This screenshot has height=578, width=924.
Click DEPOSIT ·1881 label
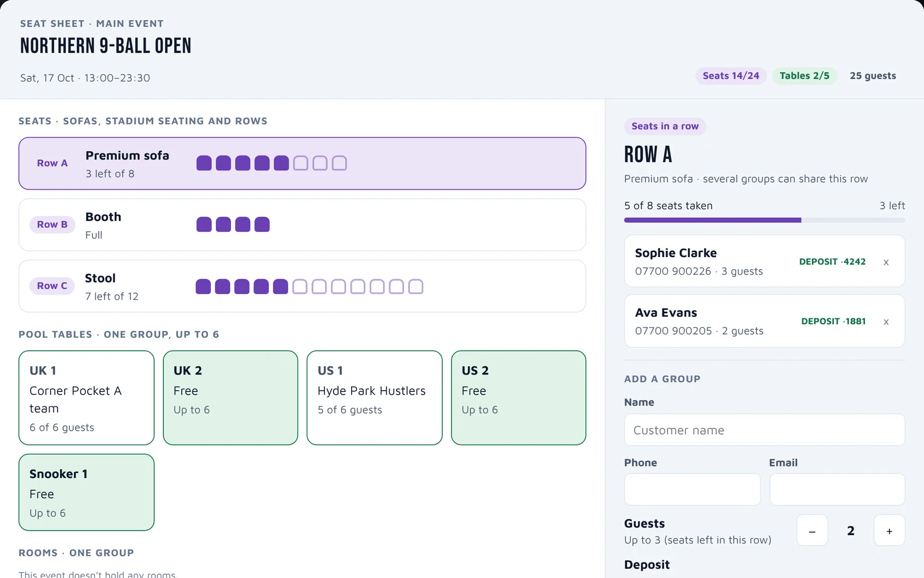coord(833,321)
